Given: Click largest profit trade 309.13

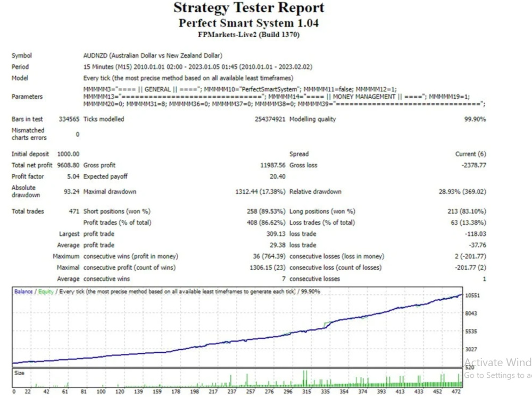Looking at the screenshot, I should (x=276, y=234).
